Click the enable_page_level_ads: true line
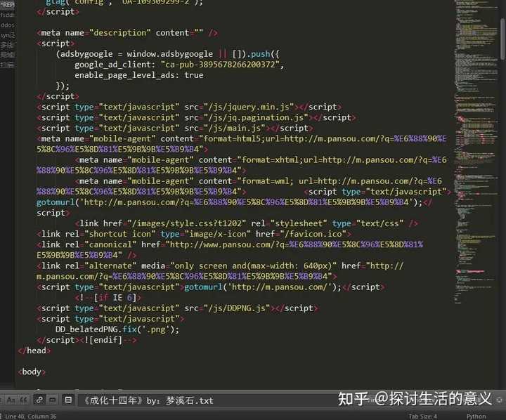Image resolution: width=506 pixels, height=420 pixels. tap(138, 75)
